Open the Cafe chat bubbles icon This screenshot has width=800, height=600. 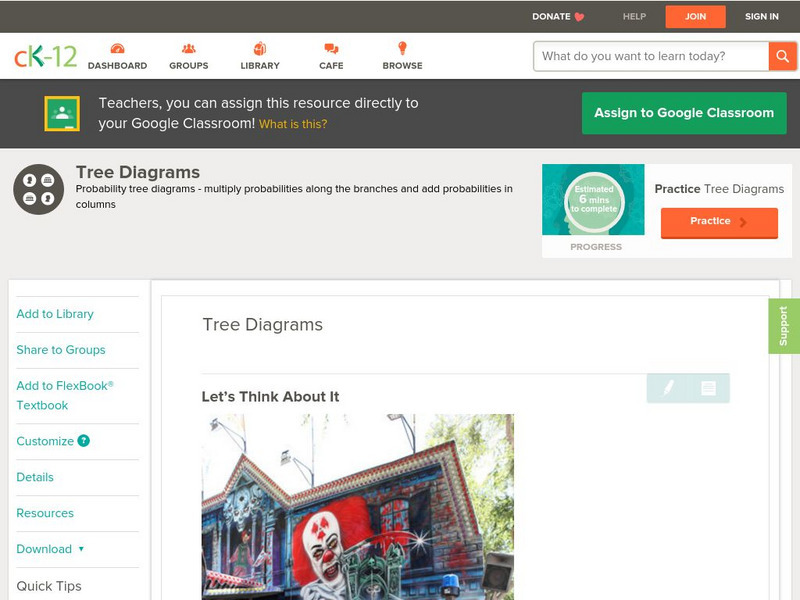(331, 48)
